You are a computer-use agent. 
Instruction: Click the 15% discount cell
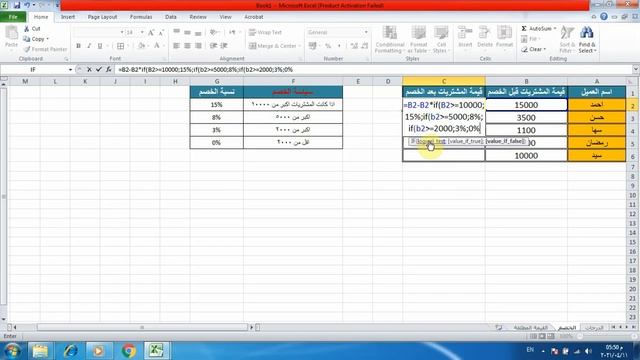(216, 105)
